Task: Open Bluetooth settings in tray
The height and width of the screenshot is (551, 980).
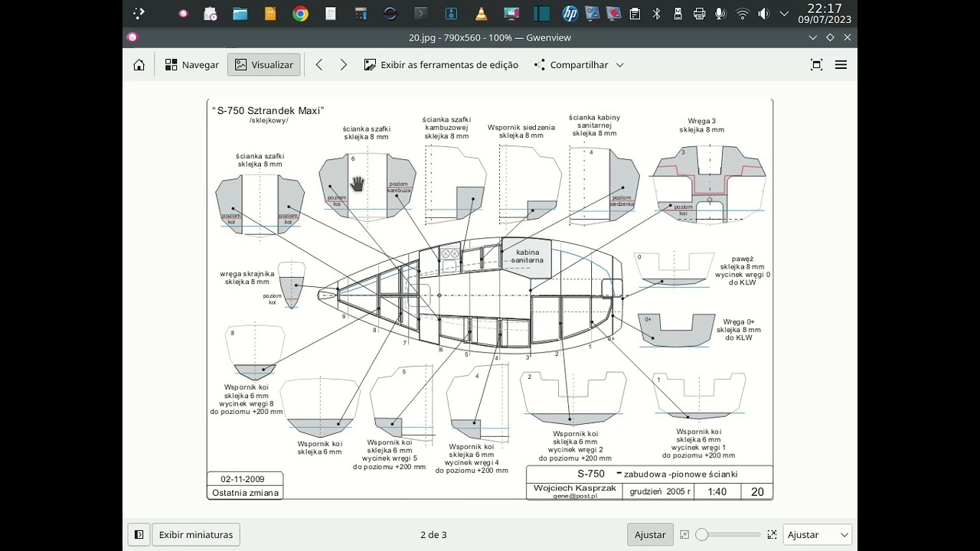Action: pyautogui.click(x=656, y=14)
